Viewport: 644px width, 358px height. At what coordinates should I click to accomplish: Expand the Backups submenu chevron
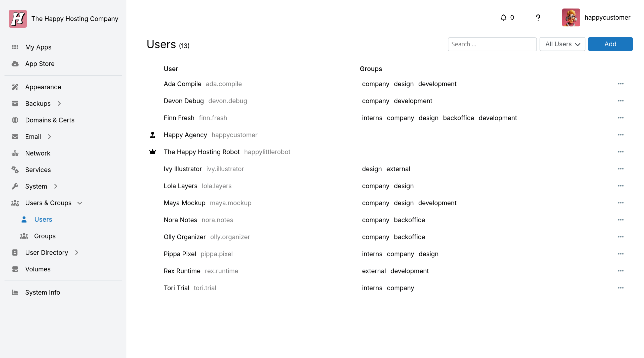[x=59, y=103]
